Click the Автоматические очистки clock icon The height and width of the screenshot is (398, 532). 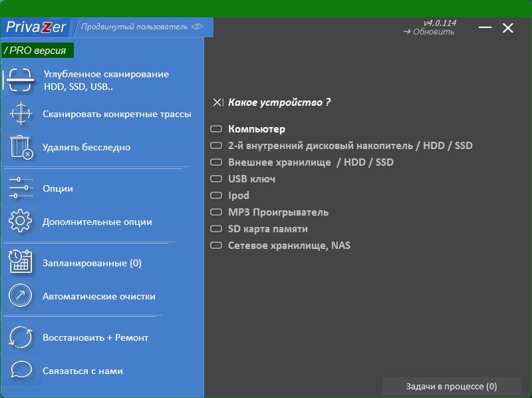tap(21, 296)
